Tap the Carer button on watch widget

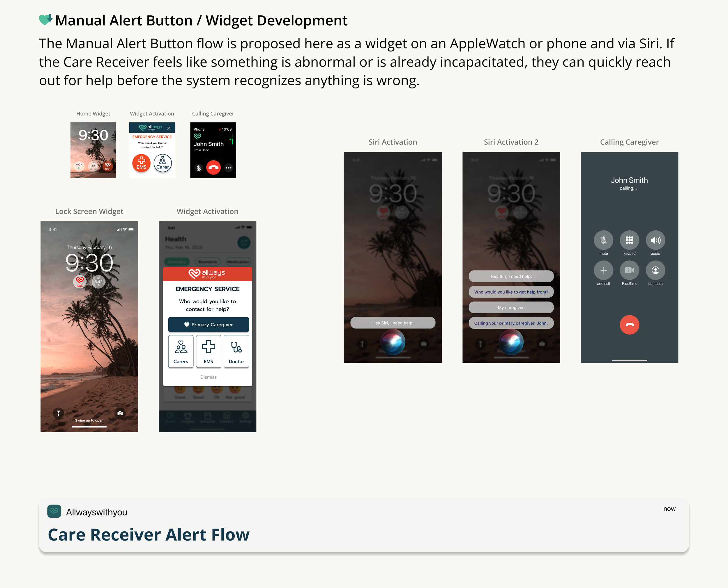tap(163, 163)
